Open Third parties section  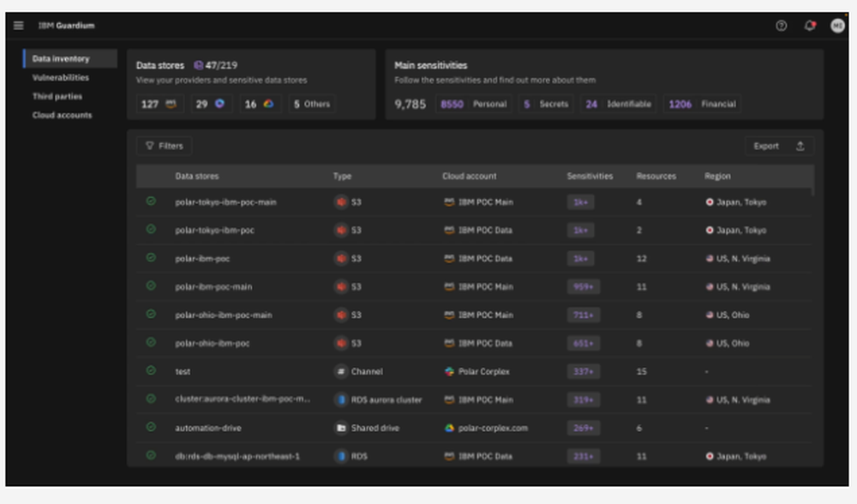click(57, 96)
